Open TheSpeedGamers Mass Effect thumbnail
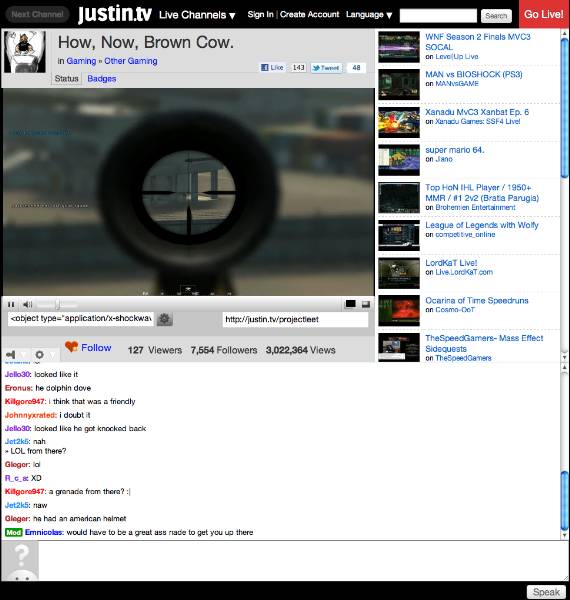This screenshot has height=600, width=570. tap(399, 347)
